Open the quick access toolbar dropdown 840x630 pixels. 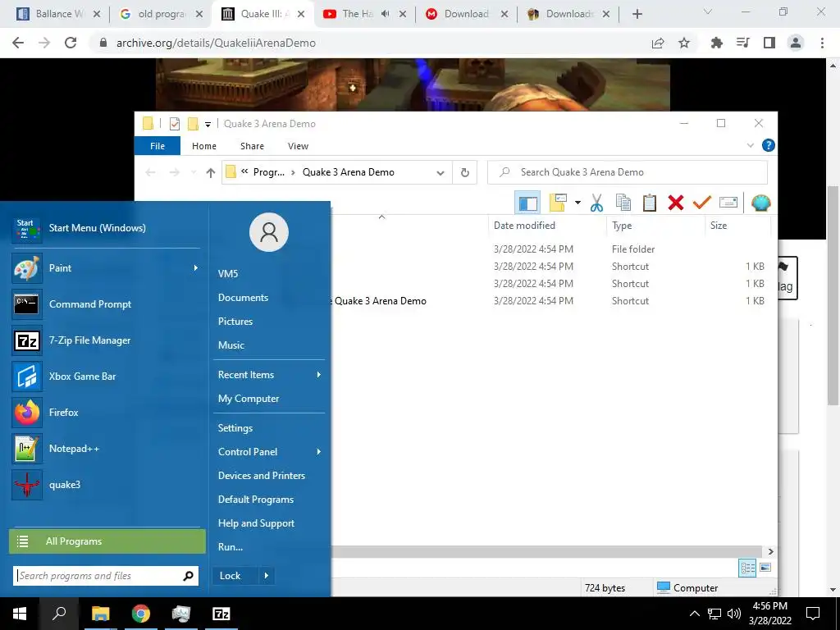(x=208, y=125)
